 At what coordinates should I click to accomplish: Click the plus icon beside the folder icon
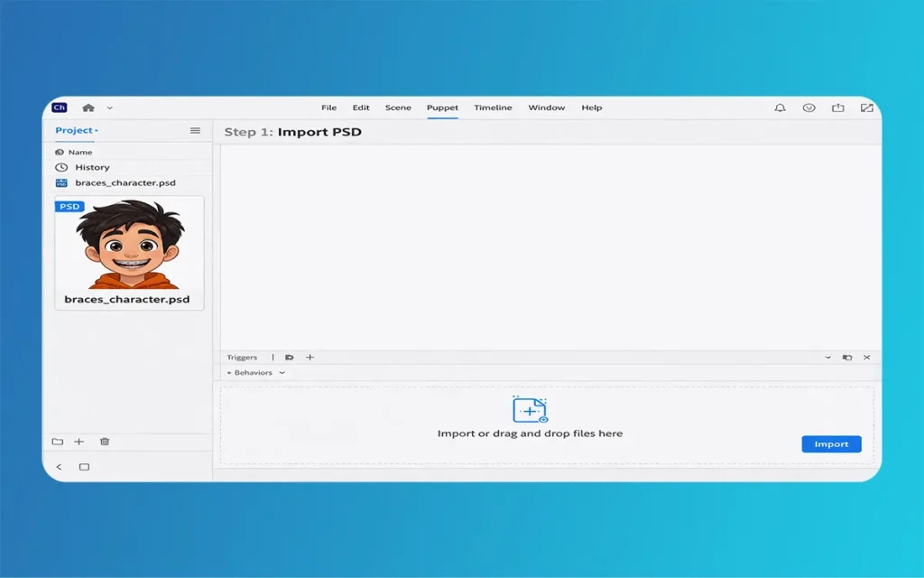(x=79, y=442)
